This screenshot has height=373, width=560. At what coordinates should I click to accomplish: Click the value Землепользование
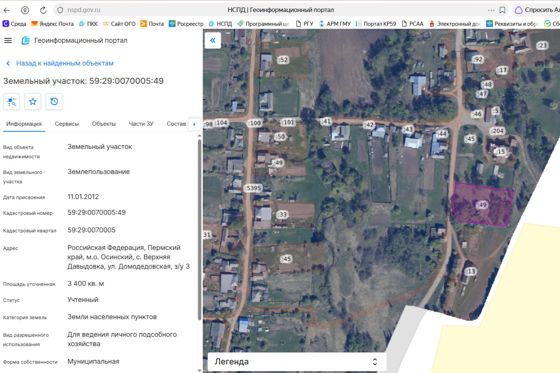(x=99, y=172)
